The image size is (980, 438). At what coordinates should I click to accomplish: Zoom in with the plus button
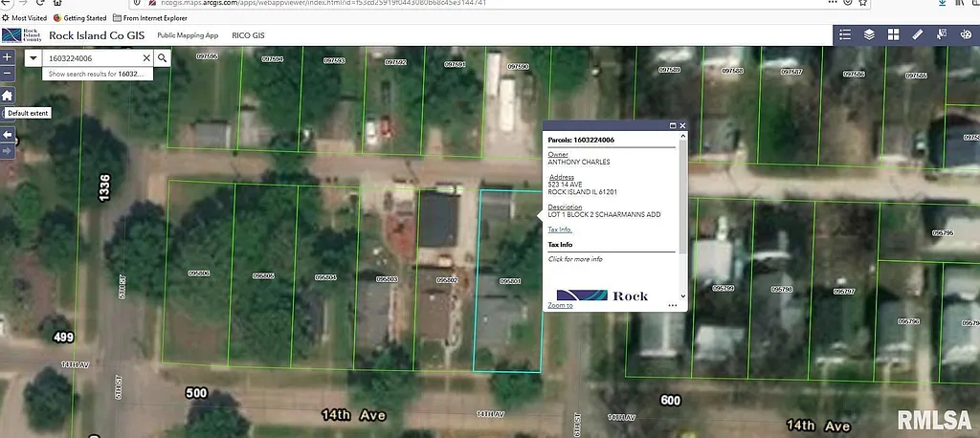click(x=8, y=57)
